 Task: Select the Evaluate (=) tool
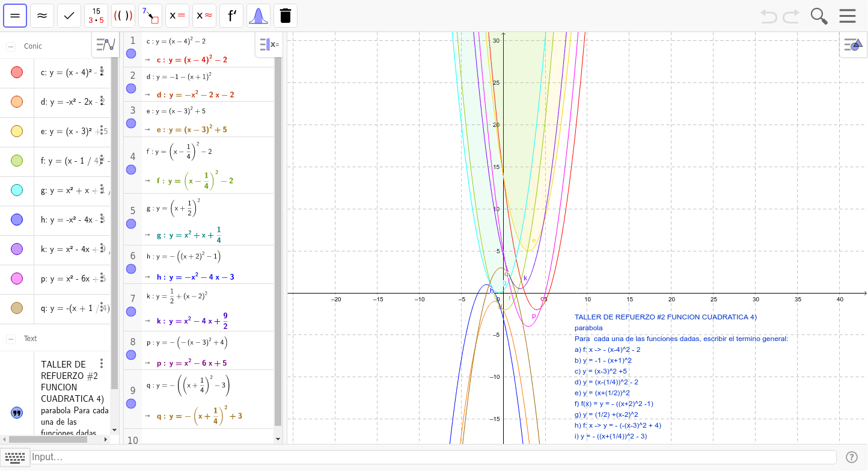coord(15,16)
